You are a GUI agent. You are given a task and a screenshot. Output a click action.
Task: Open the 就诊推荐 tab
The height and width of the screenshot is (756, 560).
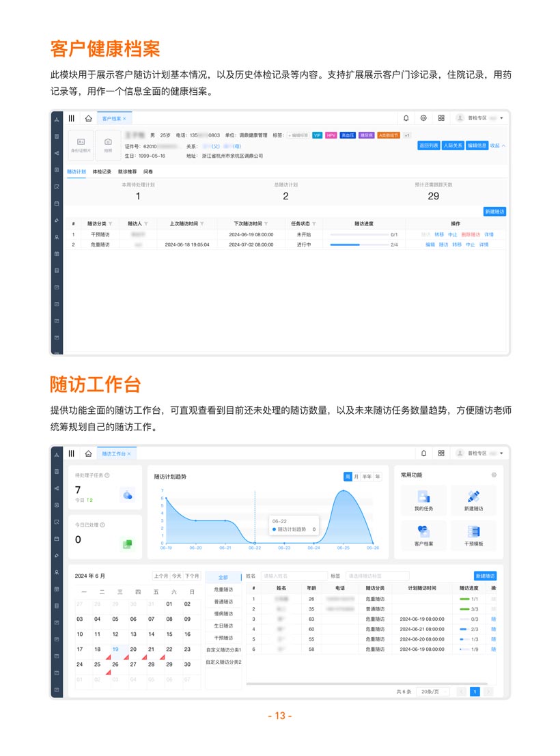(x=127, y=172)
